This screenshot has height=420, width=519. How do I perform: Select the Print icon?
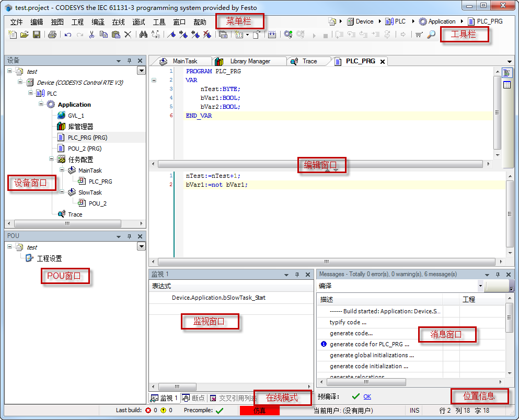pyautogui.click(x=52, y=34)
